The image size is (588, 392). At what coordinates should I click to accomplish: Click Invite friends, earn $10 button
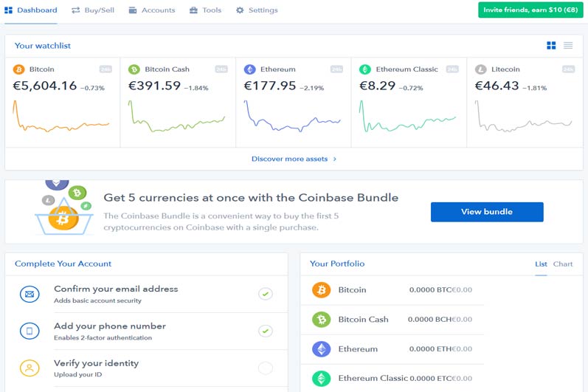[530, 10]
